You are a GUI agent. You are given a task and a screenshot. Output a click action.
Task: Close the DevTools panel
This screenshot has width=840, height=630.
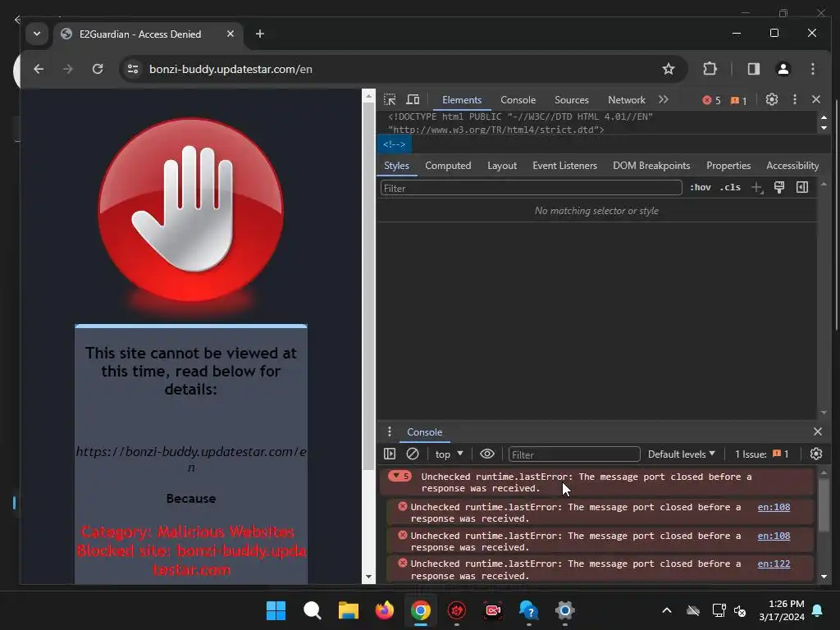pos(816,99)
